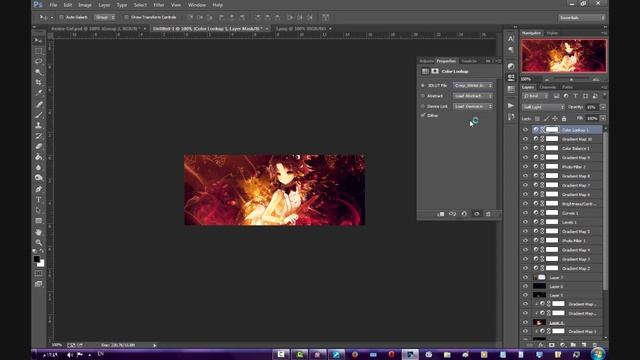Hide the Color Lookup 1 layer

point(525,130)
